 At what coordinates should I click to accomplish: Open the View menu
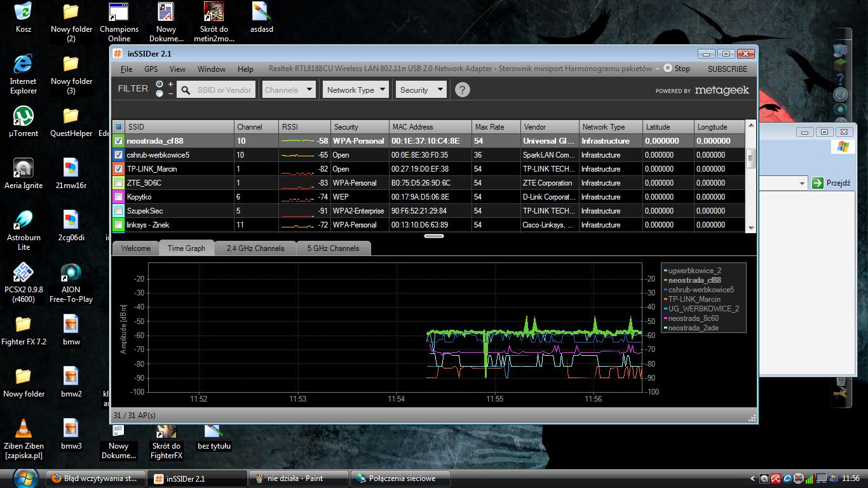(x=177, y=69)
